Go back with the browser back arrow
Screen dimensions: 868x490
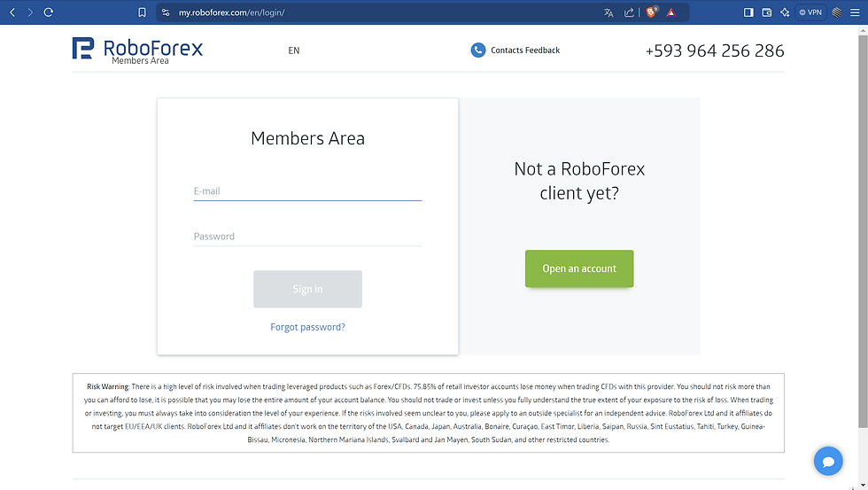click(x=12, y=12)
